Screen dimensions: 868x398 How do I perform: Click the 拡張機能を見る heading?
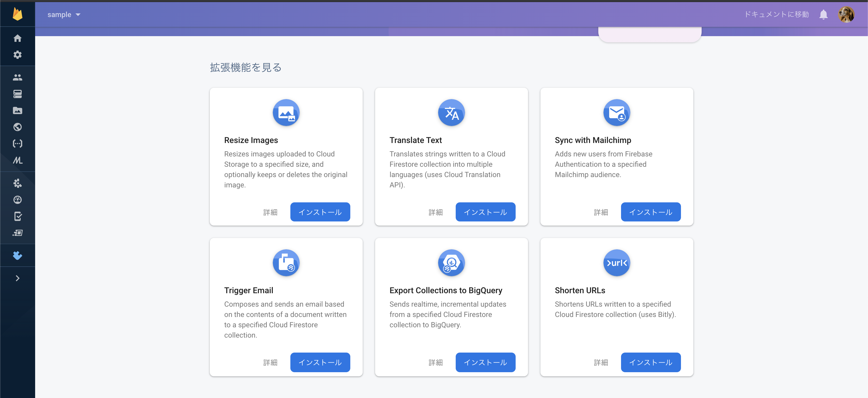[246, 67]
